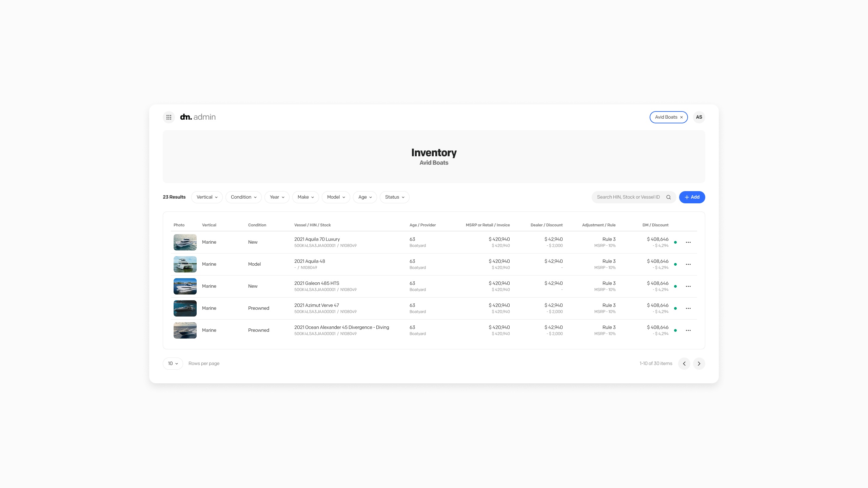Expand the Make filter dropdown
Screen dimensions: 868x488
tap(305, 197)
